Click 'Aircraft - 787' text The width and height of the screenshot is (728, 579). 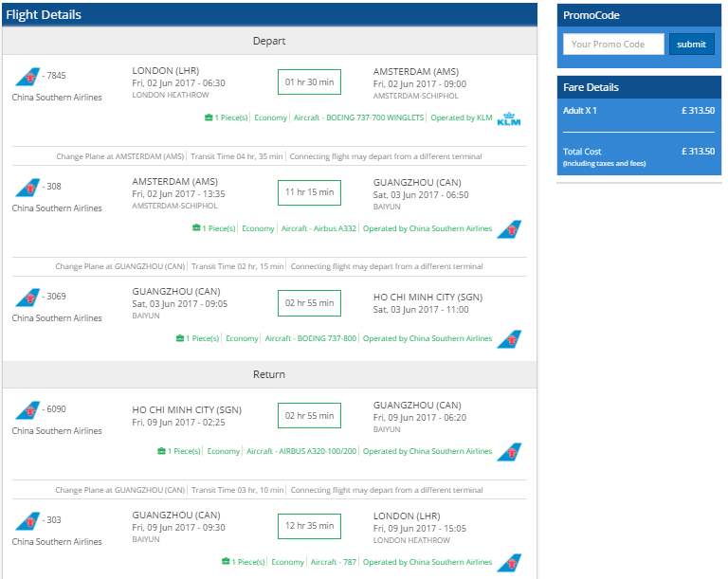334,562
